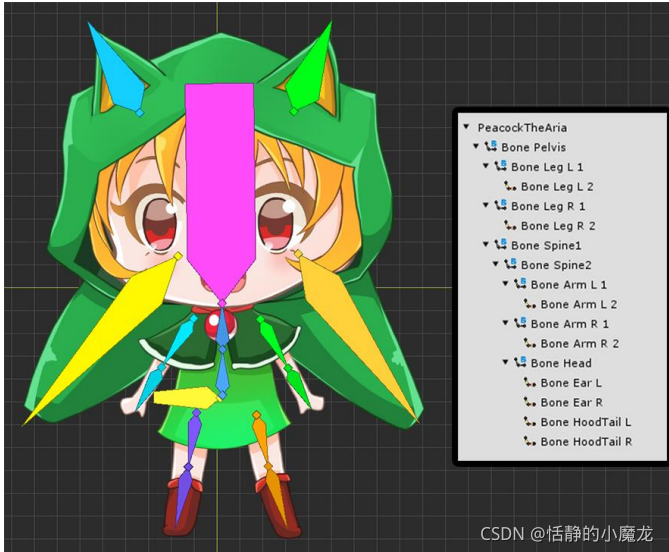Select the Bone Spine2 label
The height and width of the screenshot is (552, 669).
556,265
